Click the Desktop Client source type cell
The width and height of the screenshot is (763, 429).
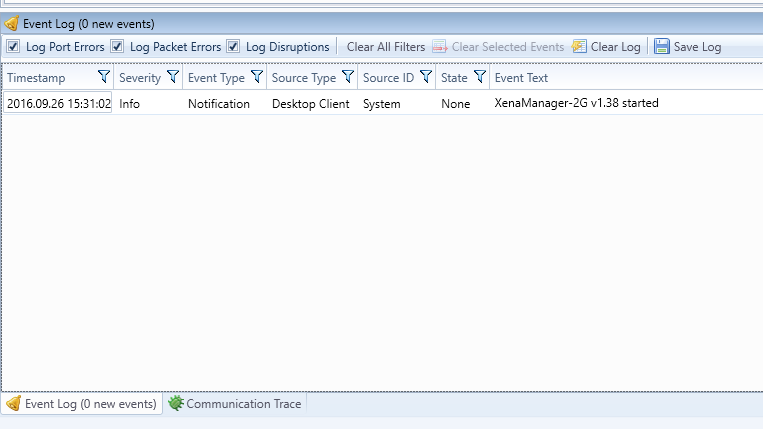click(x=310, y=104)
